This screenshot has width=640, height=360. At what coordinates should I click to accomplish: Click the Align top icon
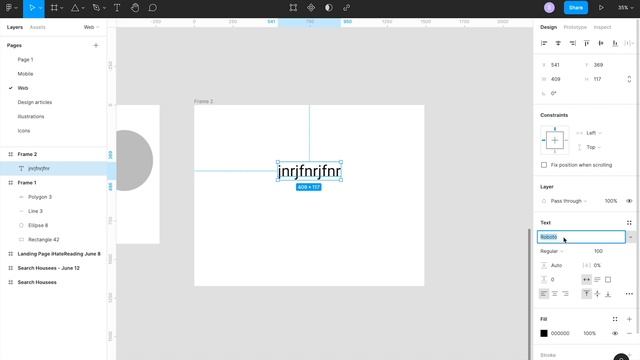(x=587, y=43)
